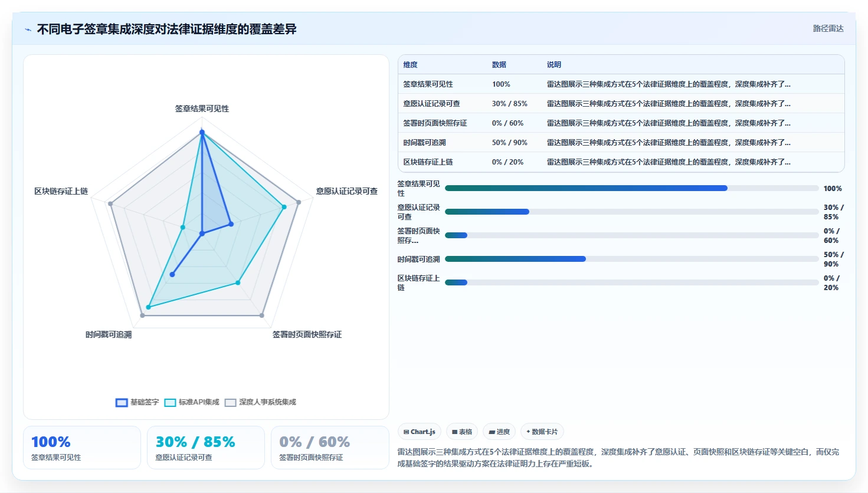The width and height of the screenshot is (868, 493).
Task: Click the 进度 tag chip
Action: [499, 432]
